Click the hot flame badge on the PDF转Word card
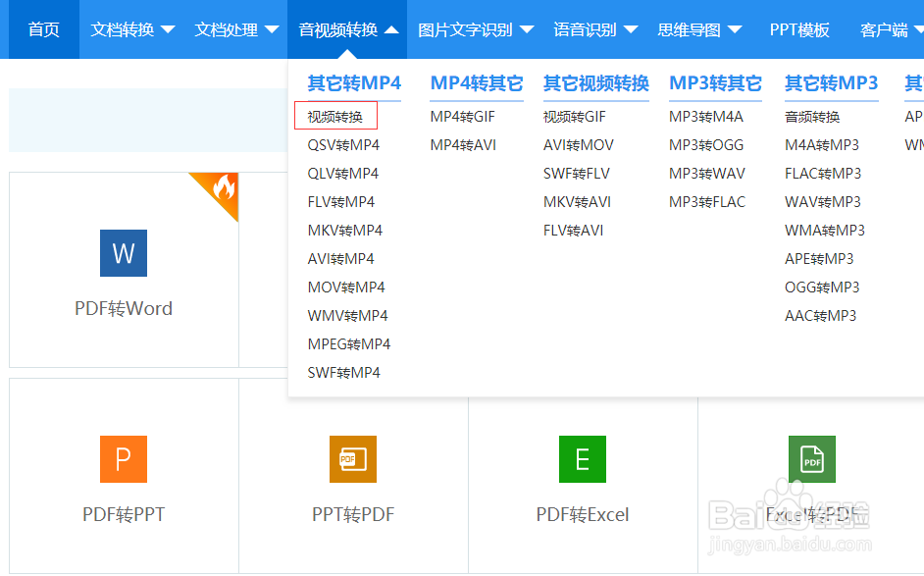Screen dimensions: 924x576 point(223,188)
